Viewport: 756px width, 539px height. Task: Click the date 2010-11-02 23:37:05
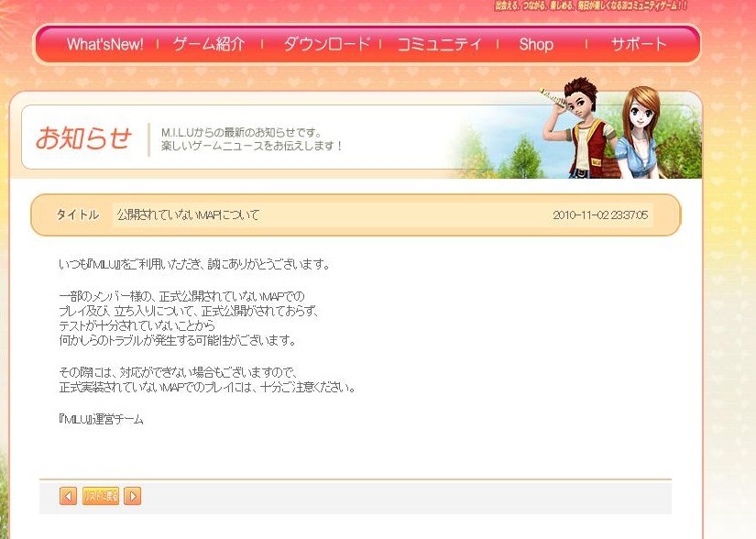(x=600, y=215)
